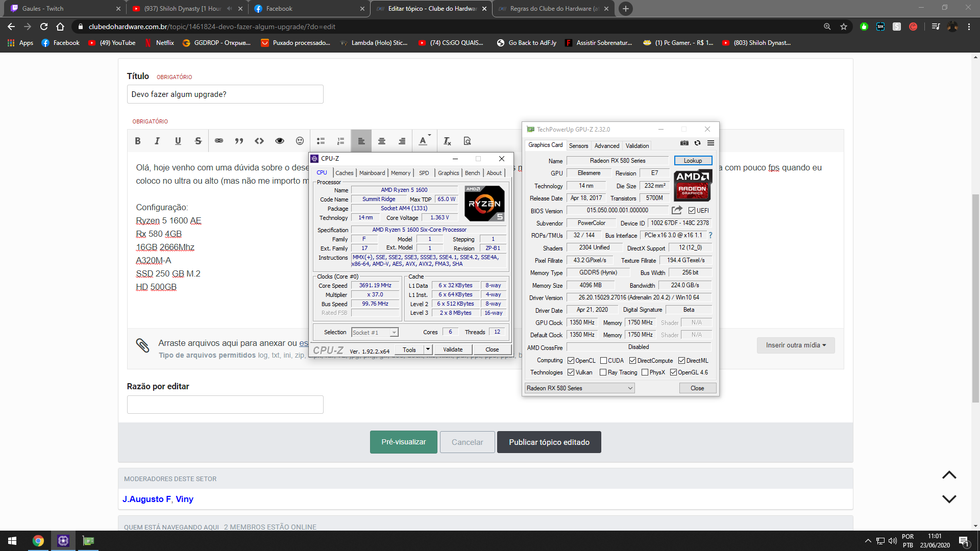
Task: Open the Advanced tab in GPU-Z
Action: (x=607, y=146)
